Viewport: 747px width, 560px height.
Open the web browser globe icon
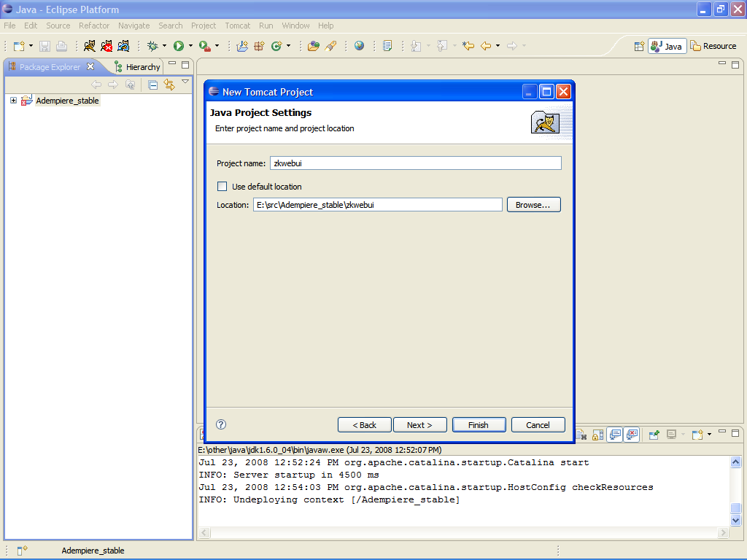(359, 46)
